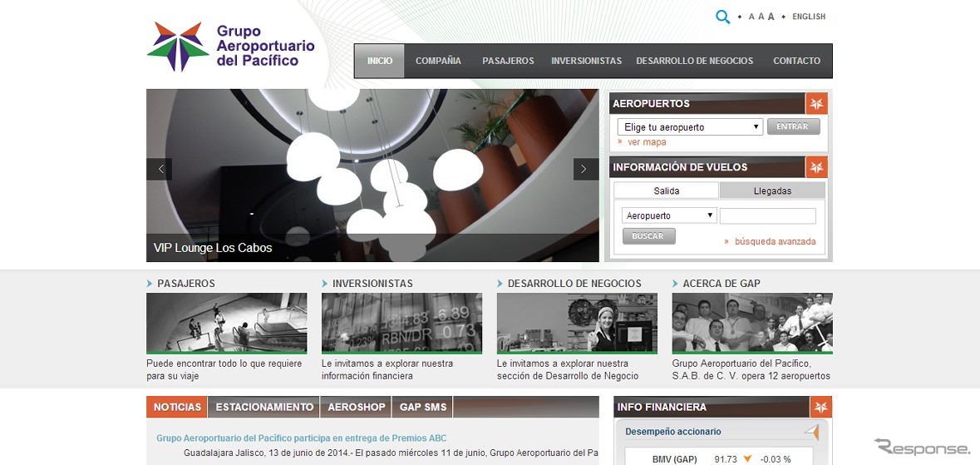
Task: Open the Pasajeros menu
Action: click(508, 61)
